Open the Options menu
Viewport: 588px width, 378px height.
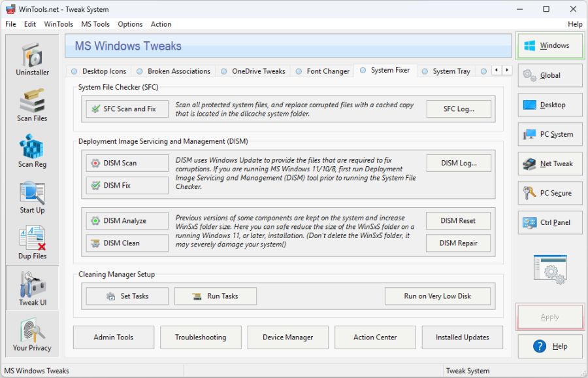[130, 24]
